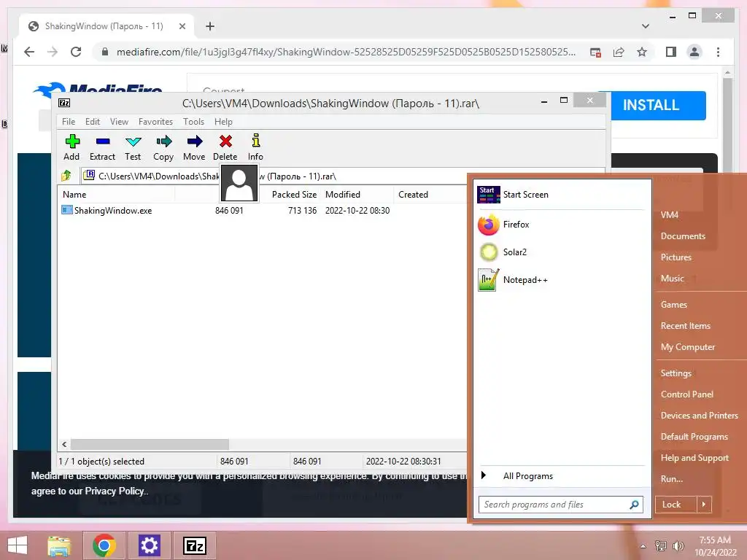The width and height of the screenshot is (747, 560).
Task: Switch to 7-Zip on the taskbar
Action: pos(194,545)
